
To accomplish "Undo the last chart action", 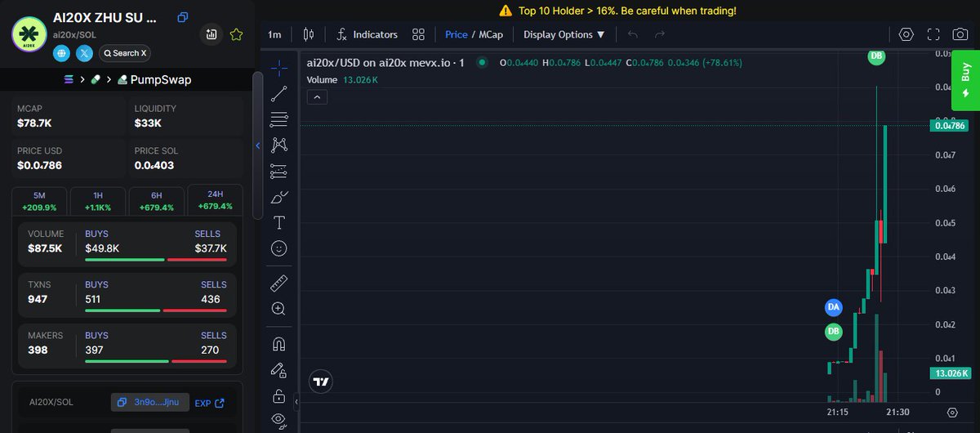I will pyautogui.click(x=633, y=34).
